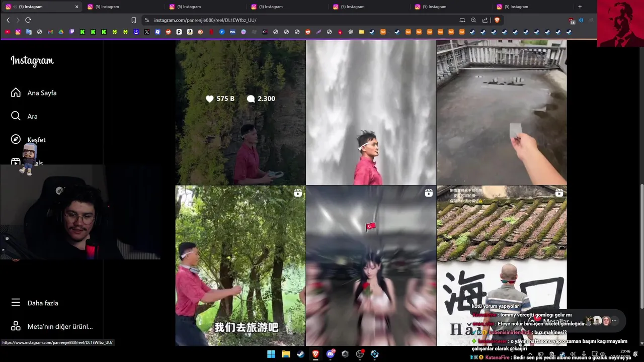Viewport: 644px width, 362px height.
Task: Open File Explorer from taskbar
Action: pyautogui.click(x=286, y=354)
